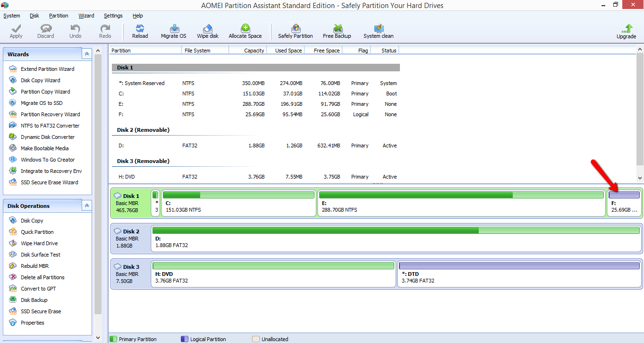Select the D: FAT32 partition row

pyautogui.click(x=255, y=146)
